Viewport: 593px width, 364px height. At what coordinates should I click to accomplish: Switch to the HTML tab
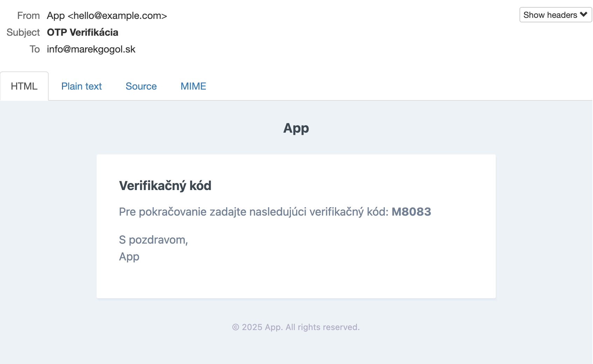(24, 86)
